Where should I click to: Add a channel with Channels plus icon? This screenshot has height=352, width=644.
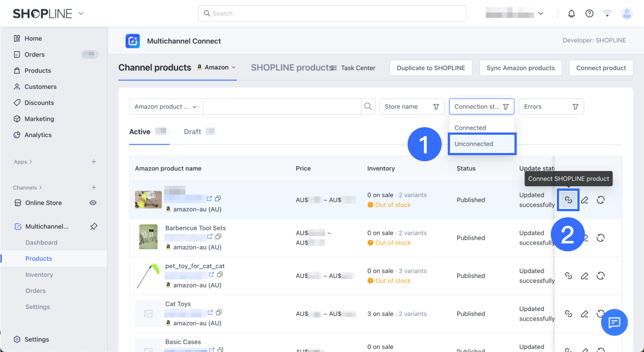point(94,187)
